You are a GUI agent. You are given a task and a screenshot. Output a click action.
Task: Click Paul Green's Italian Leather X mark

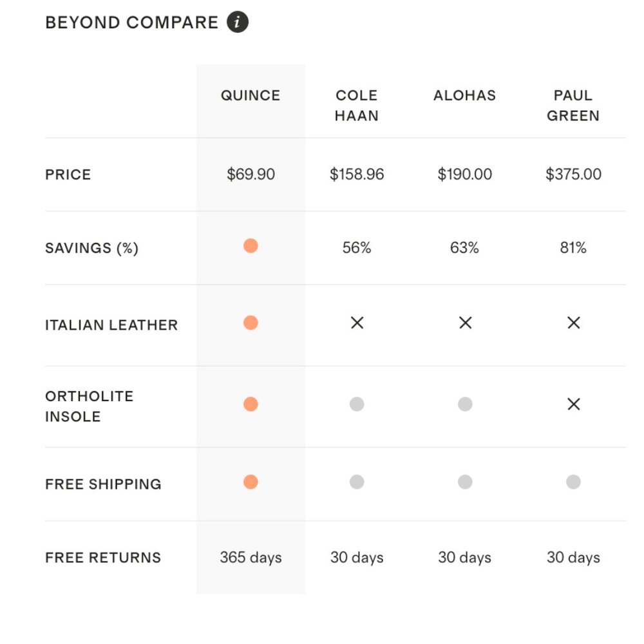[x=573, y=323]
